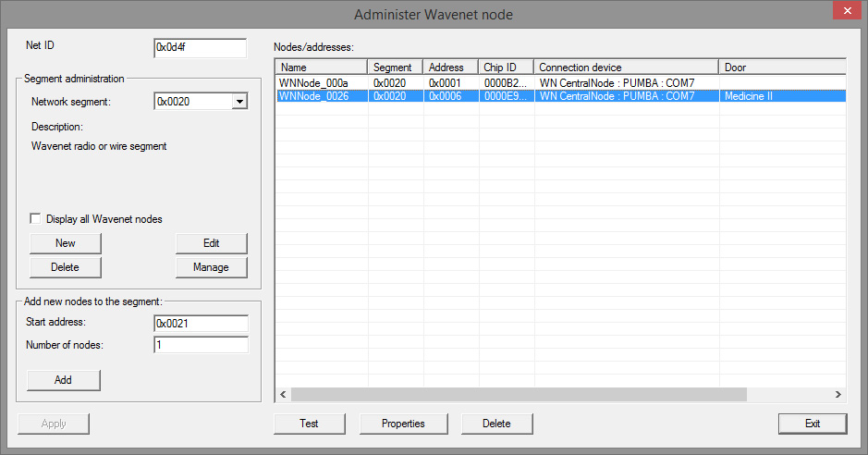Exit the Administer Wavenet node dialog

pos(812,424)
